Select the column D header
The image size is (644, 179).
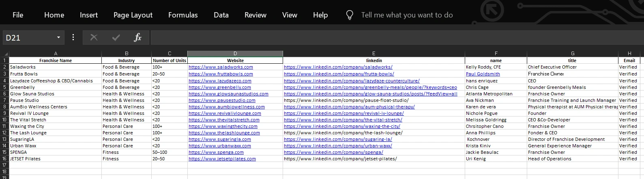click(x=235, y=54)
